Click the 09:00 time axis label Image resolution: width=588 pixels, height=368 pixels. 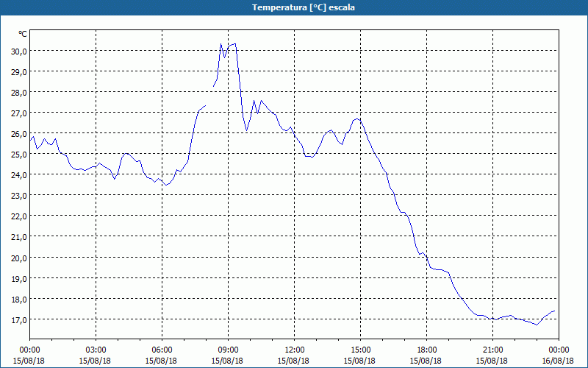click(x=228, y=350)
